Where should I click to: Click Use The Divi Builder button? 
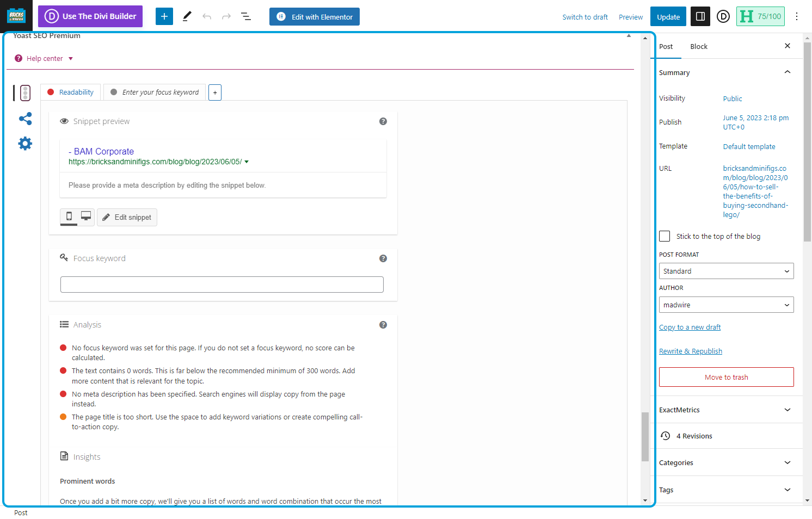(90, 16)
